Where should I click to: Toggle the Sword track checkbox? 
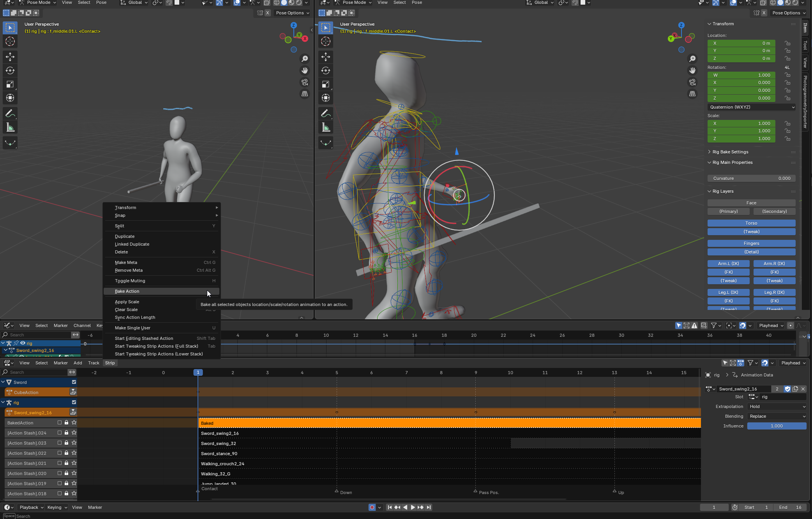pyautogui.click(x=74, y=382)
